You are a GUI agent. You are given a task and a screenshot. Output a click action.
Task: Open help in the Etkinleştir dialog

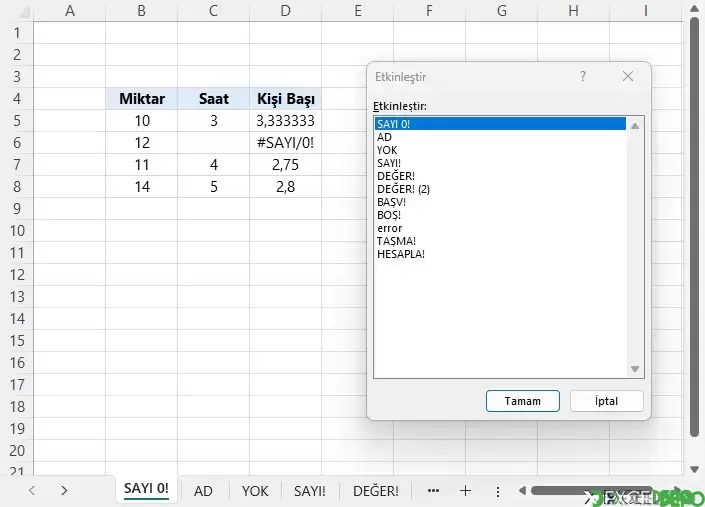[583, 76]
